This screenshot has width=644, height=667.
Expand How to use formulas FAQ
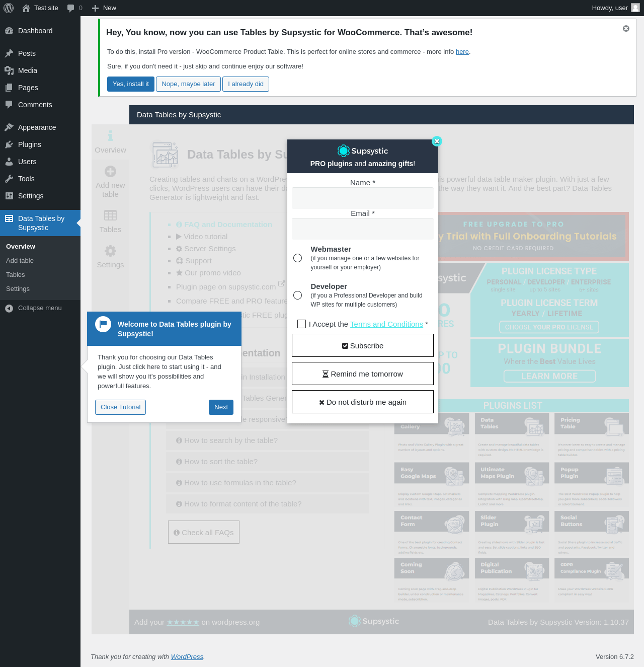tap(268, 483)
